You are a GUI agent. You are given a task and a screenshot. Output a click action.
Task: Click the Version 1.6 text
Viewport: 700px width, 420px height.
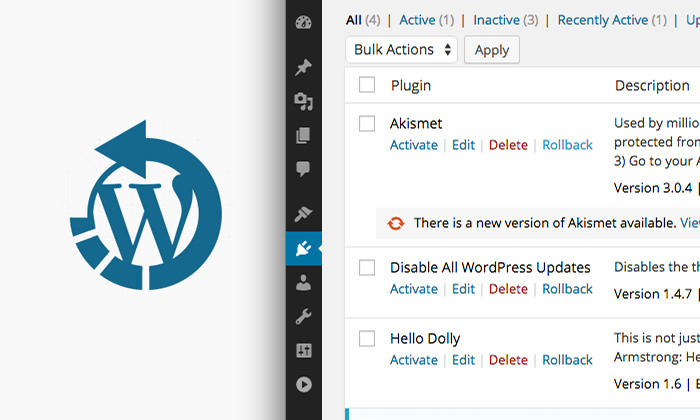pyautogui.click(x=647, y=384)
